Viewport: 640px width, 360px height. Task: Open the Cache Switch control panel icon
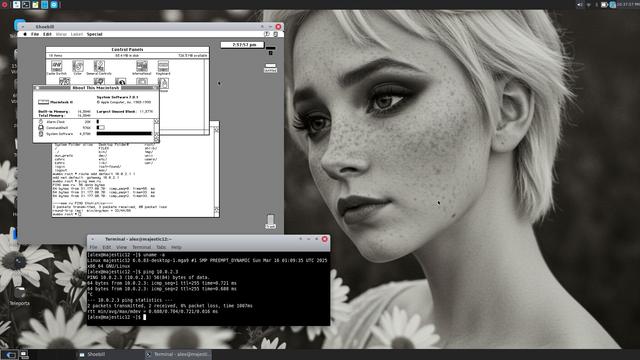(x=56, y=67)
